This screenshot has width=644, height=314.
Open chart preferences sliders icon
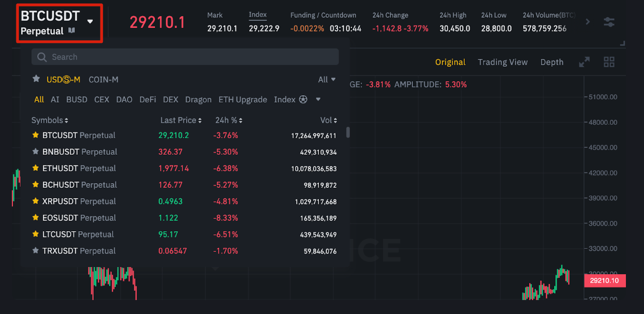609,22
